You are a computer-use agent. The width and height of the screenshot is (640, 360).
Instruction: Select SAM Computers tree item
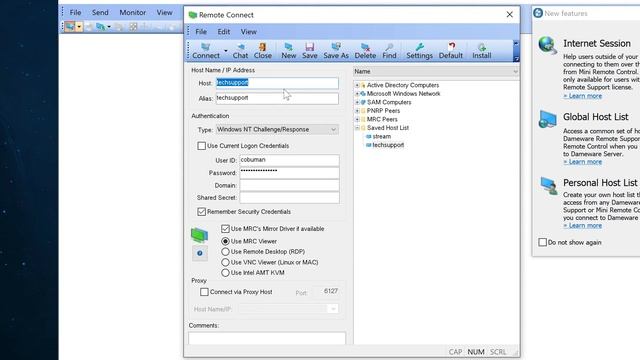click(389, 102)
